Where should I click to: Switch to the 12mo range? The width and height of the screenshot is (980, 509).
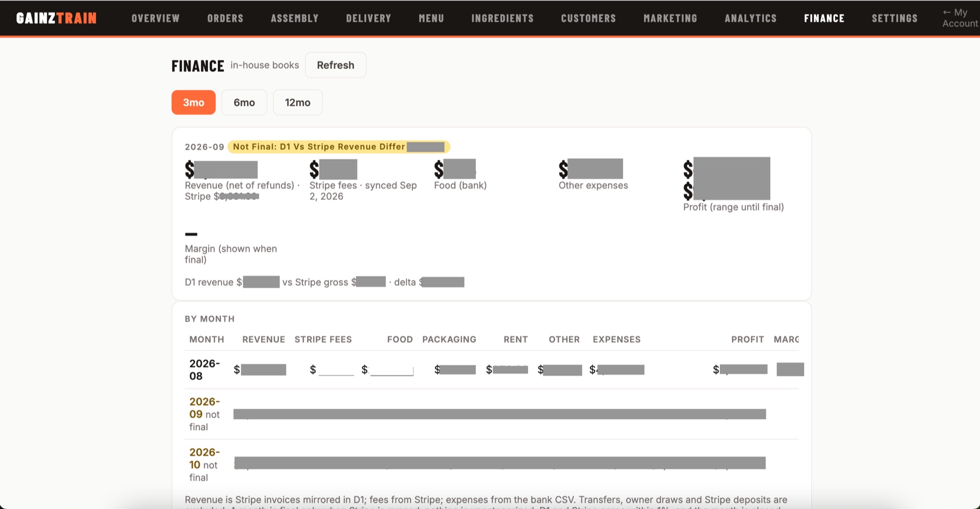point(297,102)
